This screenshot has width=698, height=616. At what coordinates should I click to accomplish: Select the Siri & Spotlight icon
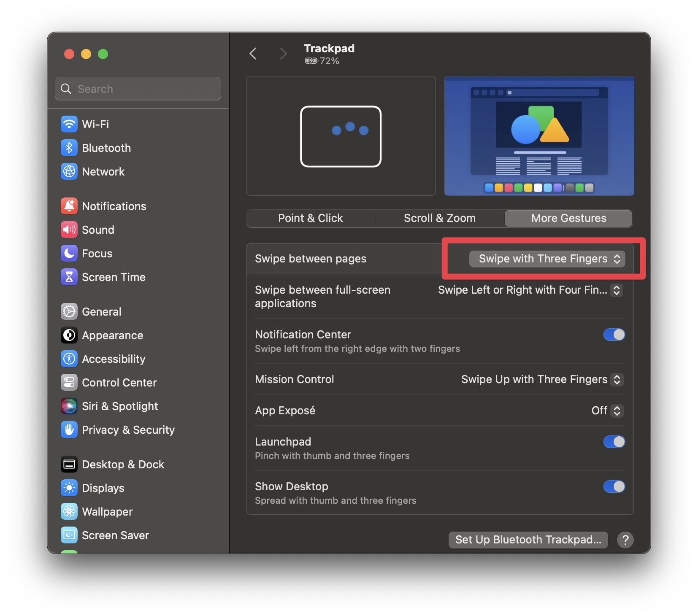69,406
